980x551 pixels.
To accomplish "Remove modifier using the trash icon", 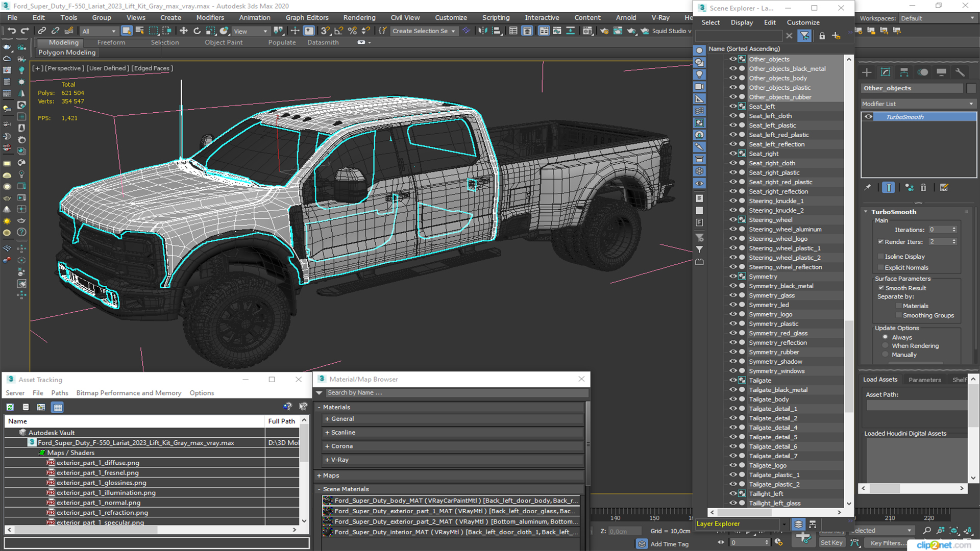I will tap(923, 188).
